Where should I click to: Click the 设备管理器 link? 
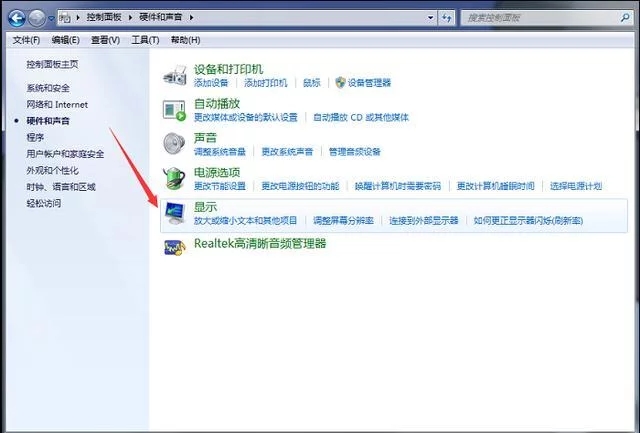(x=369, y=83)
